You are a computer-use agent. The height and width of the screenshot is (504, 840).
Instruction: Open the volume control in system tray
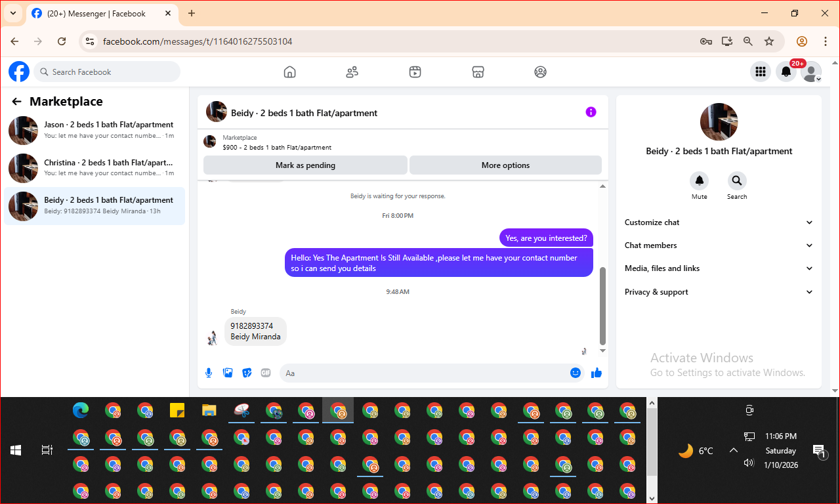[x=749, y=463]
